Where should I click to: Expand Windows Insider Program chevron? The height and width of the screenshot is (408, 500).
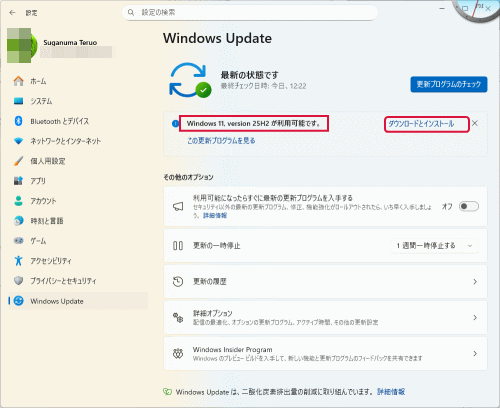pyautogui.click(x=475, y=353)
